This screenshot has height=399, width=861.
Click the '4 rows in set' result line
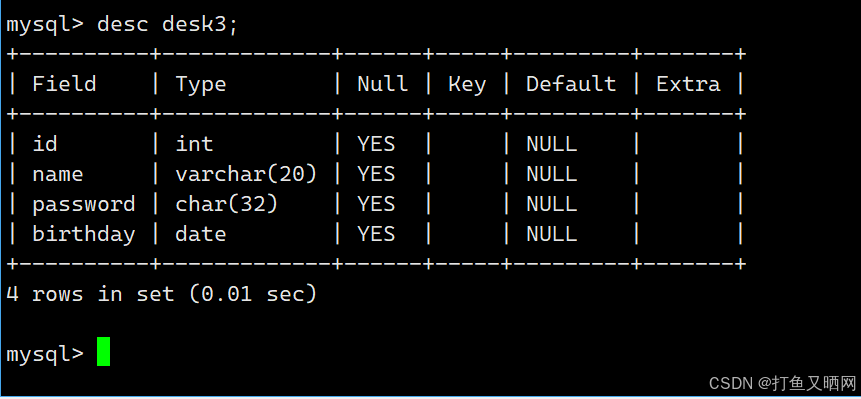[x=161, y=294]
